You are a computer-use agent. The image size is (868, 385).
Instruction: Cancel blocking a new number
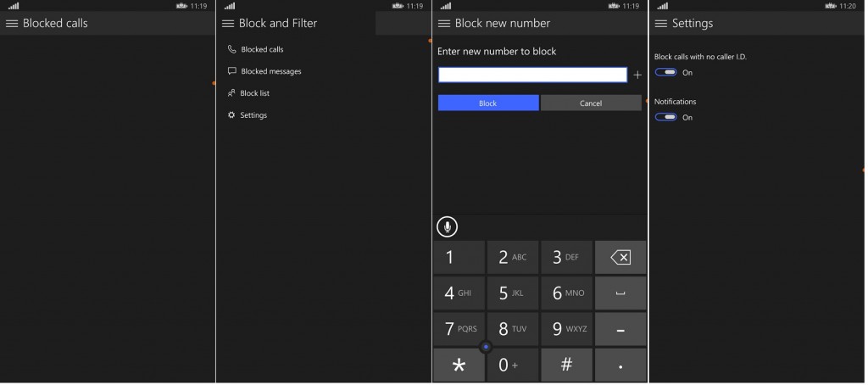[591, 103]
